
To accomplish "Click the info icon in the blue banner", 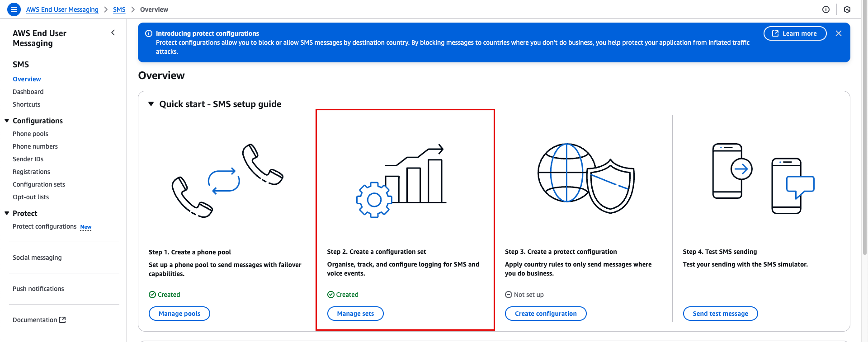I will tap(148, 33).
